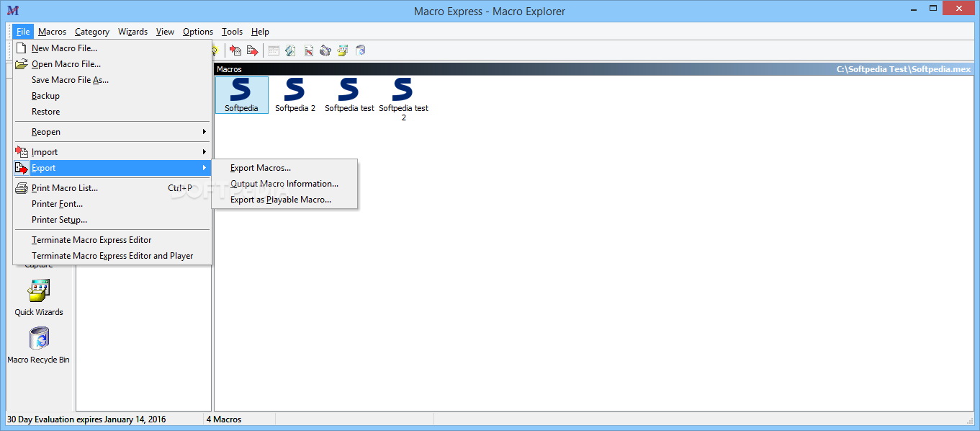Open the Category menu
980x431 pixels.
[x=92, y=32]
